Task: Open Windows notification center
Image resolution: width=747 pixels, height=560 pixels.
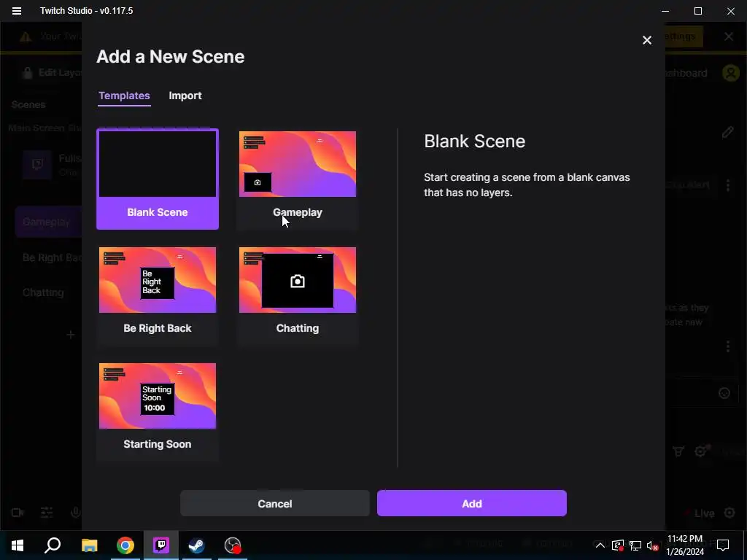Action: (723, 545)
